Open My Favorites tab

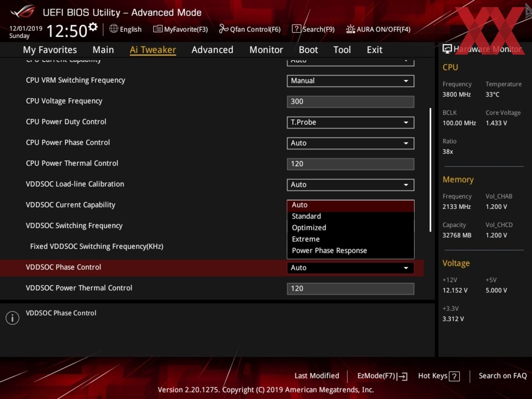[50, 50]
